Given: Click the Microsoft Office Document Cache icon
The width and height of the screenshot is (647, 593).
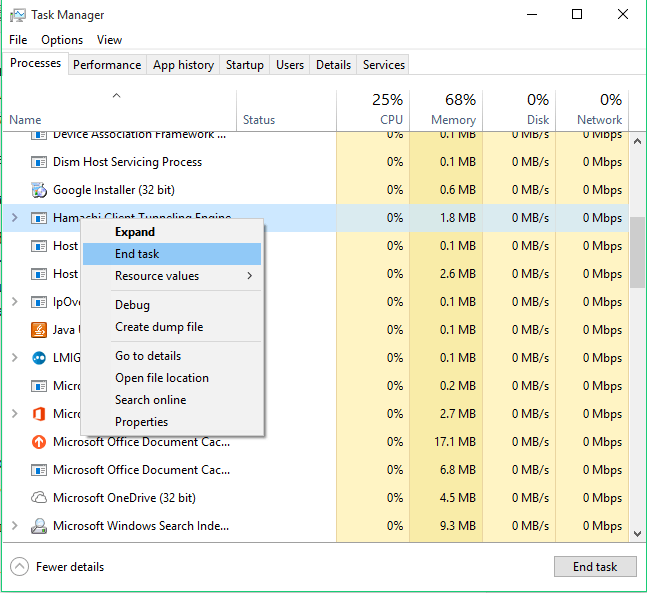Looking at the screenshot, I should coord(39,442).
